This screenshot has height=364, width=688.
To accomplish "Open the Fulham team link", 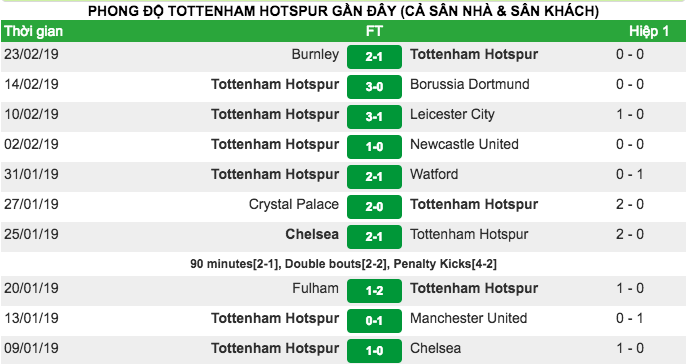I will [x=315, y=288].
